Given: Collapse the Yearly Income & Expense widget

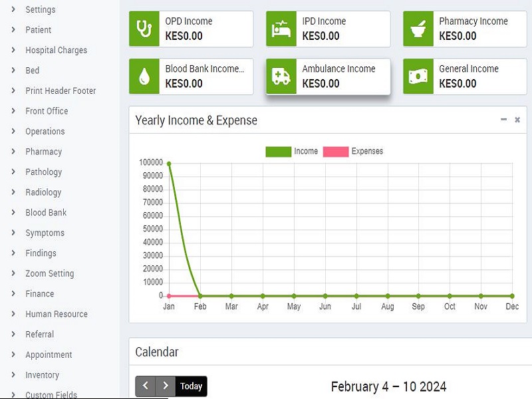Looking at the screenshot, I should tap(503, 120).
